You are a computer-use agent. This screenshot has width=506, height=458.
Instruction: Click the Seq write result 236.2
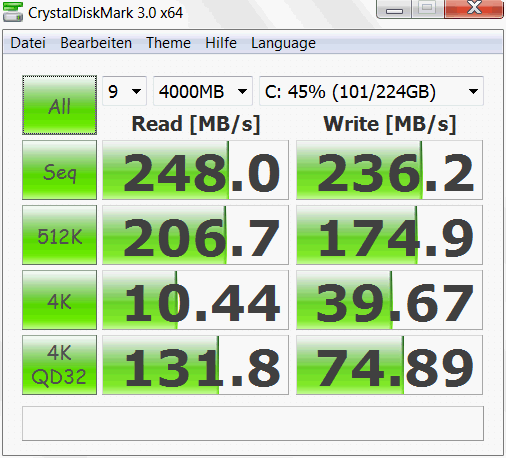click(x=389, y=170)
